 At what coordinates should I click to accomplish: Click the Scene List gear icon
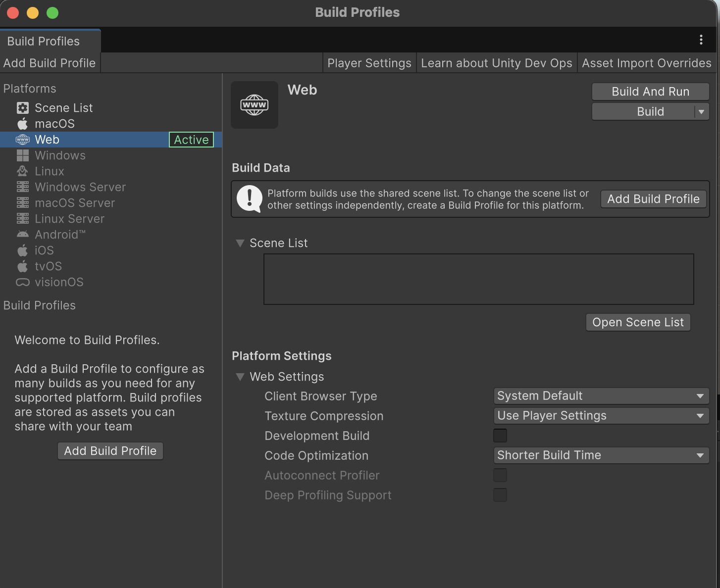click(x=23, y=108)
